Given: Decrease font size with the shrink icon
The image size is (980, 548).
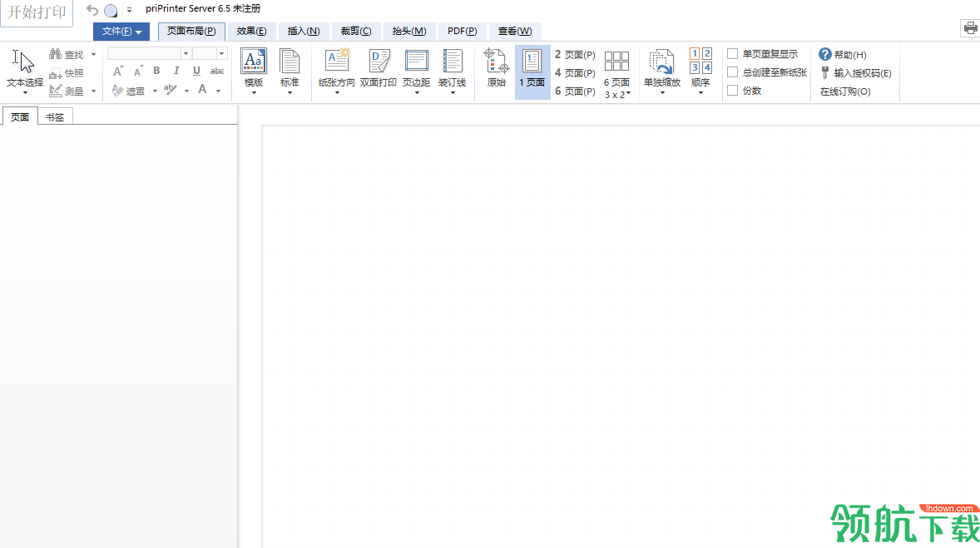Looking at the screenshot, I should point(138,71).
